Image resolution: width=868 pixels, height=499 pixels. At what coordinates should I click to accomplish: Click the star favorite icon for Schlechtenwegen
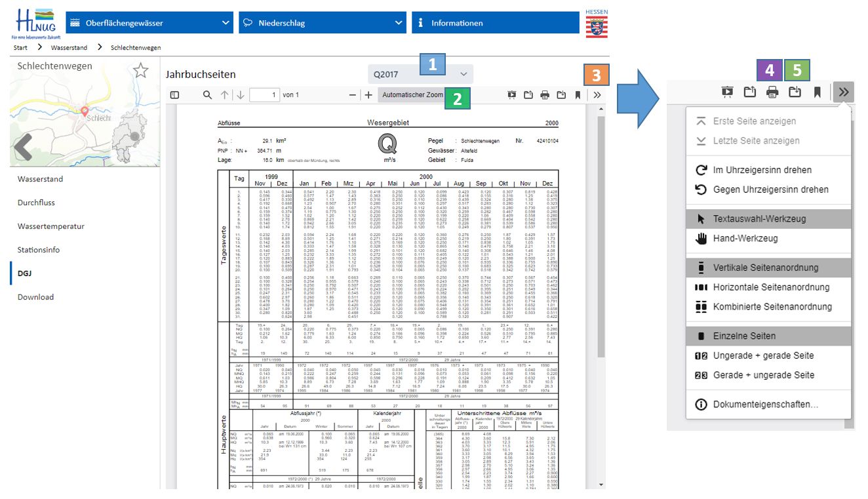(140, 71)
